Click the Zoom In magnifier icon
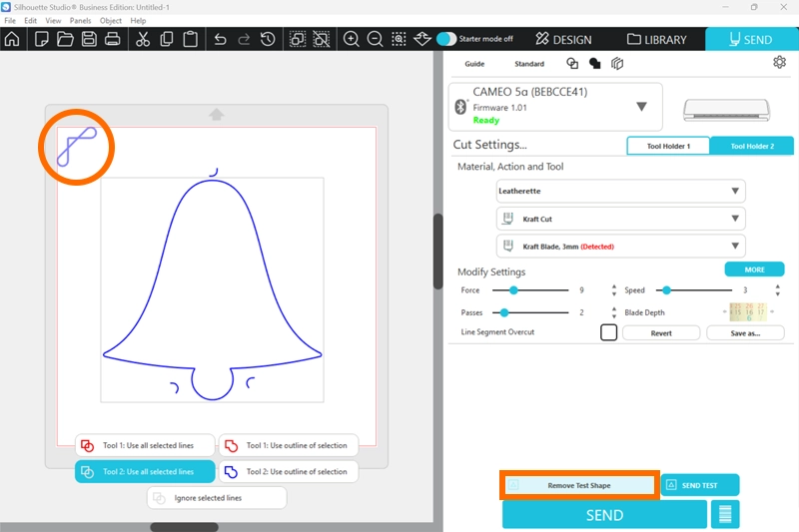The height and width of the screenshot is (532, 799). click(352, 40)
